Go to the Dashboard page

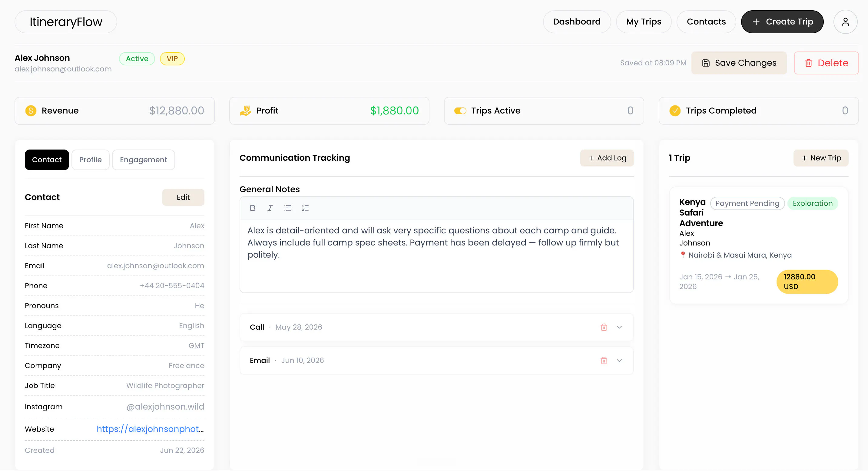point(577,22)
